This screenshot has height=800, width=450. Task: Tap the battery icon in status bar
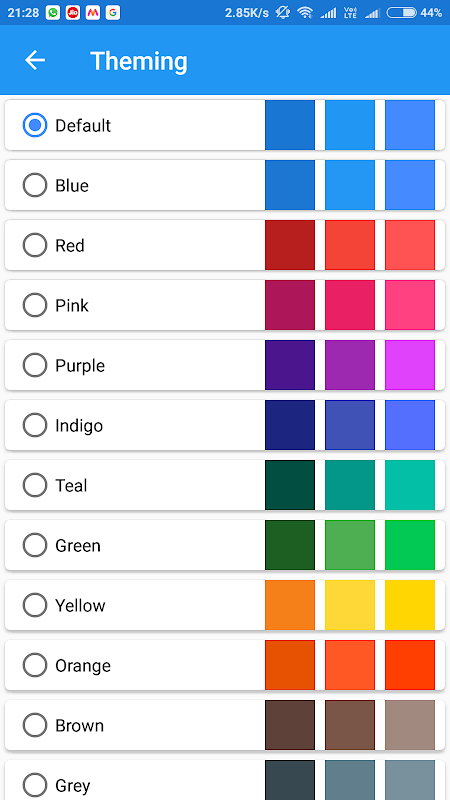[401, 13]
